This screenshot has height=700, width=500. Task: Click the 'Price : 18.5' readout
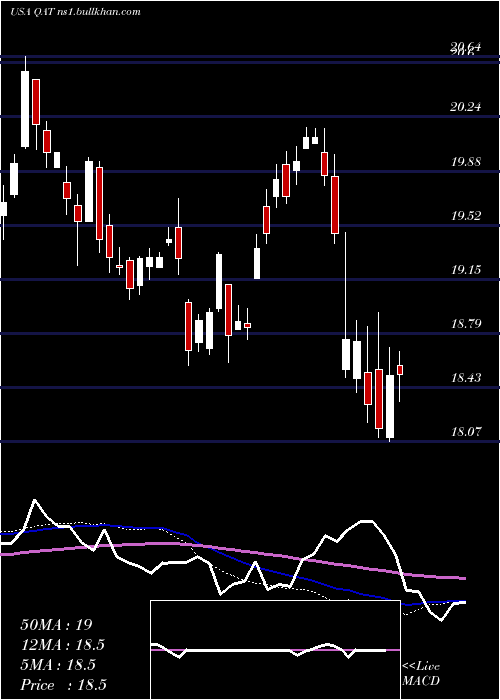63,685
